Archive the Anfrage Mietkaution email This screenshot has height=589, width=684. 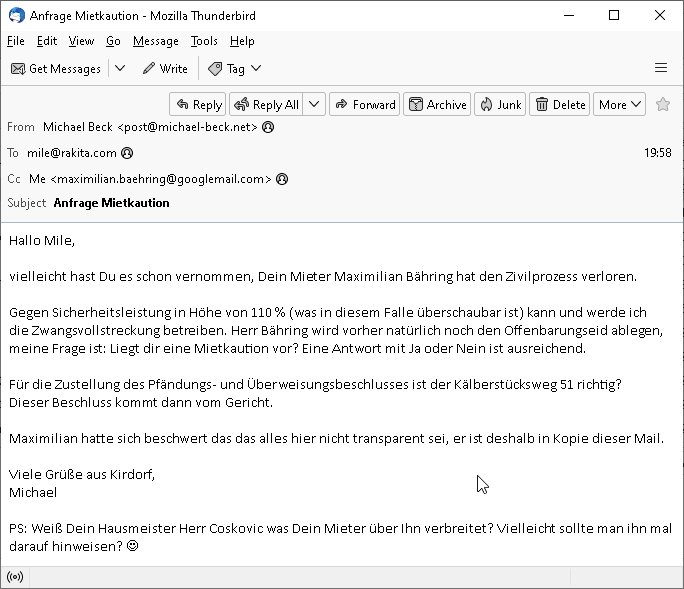[437, 104]
